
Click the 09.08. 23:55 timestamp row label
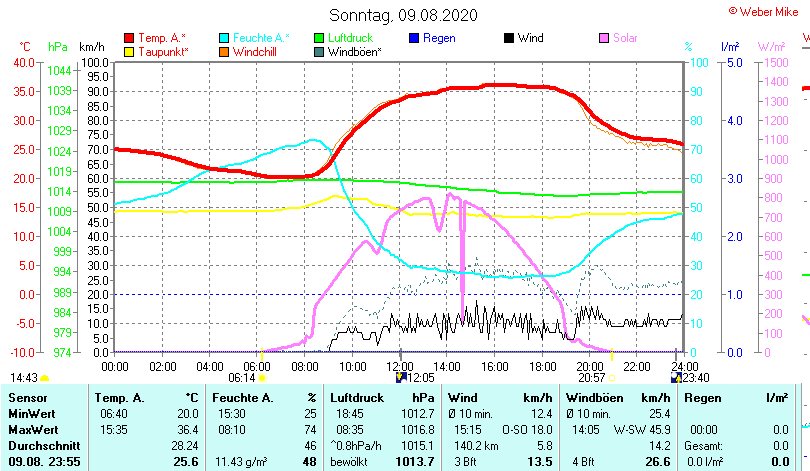(x=44, y=462)
